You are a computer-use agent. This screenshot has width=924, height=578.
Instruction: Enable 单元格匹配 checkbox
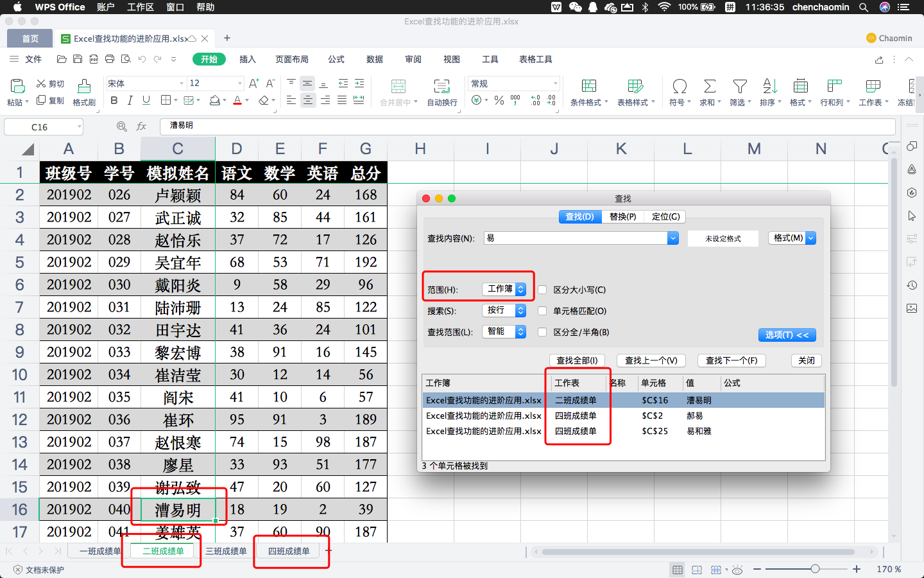point(542,311)
